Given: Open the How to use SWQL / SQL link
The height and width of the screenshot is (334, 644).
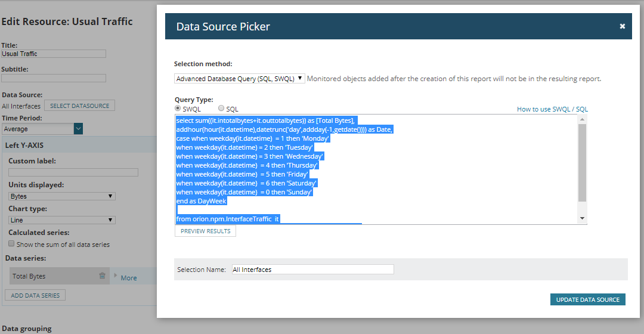Looking at the screenshot, I should pyautogui.click(x=552, y=109).
